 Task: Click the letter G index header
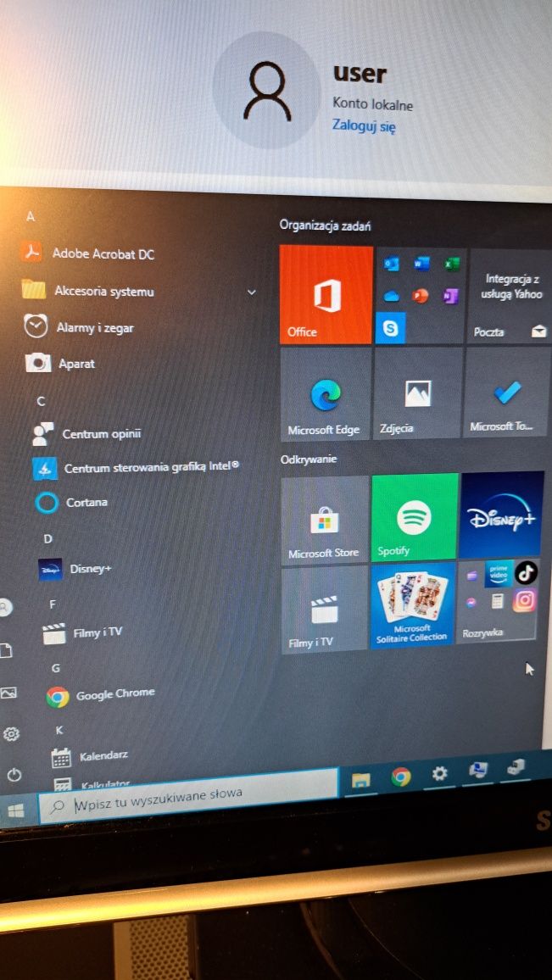coord(56,668)
